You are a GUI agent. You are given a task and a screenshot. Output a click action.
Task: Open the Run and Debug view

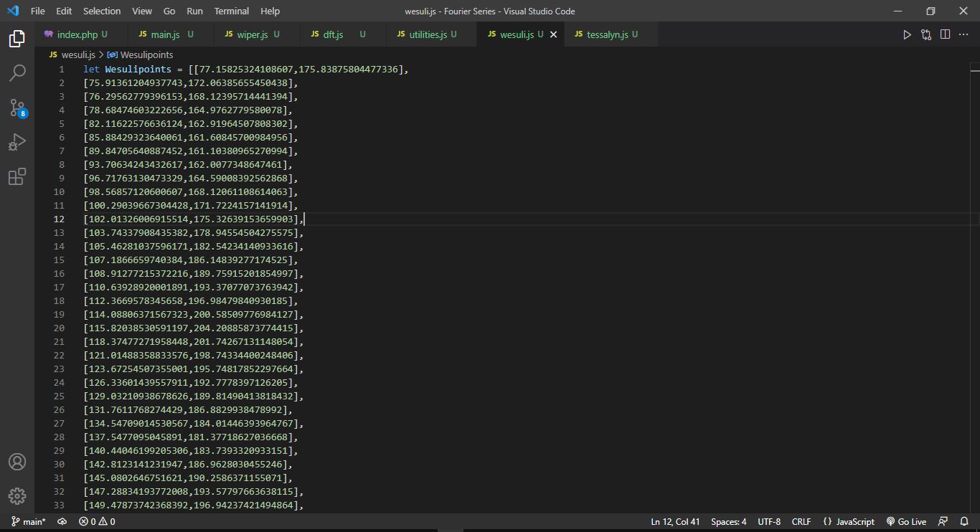click(17, 142)
